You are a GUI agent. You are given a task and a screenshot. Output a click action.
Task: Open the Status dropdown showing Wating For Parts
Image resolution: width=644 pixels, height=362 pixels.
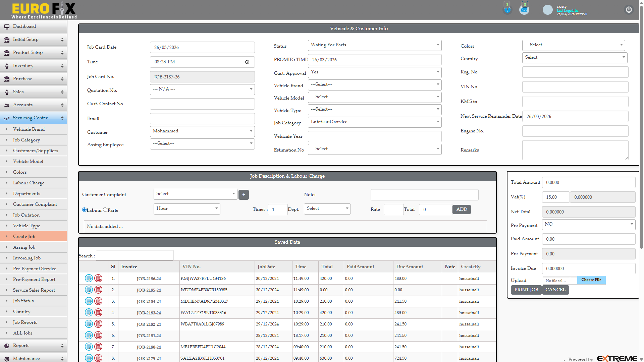tap(374, 45)
